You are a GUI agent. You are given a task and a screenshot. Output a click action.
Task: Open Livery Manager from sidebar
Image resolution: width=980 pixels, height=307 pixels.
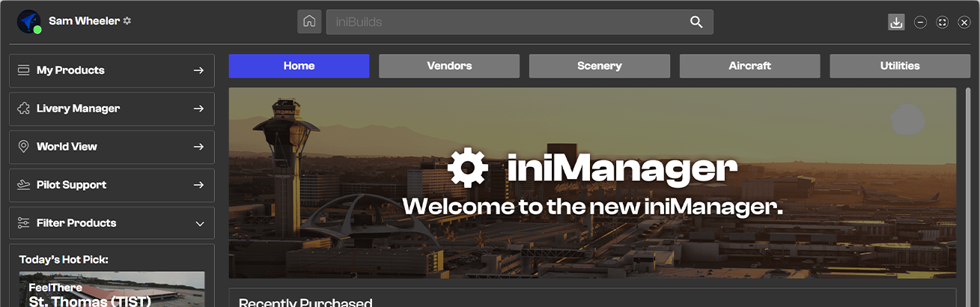coord(112,109)
